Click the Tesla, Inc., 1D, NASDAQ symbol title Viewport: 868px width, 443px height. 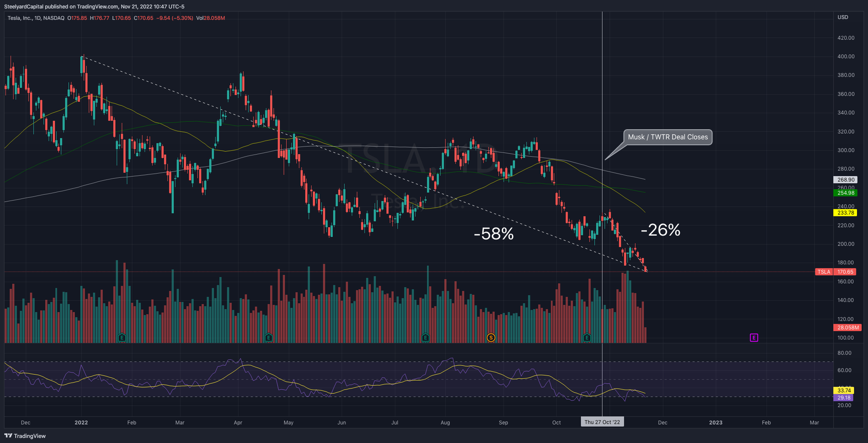pos(36,18)
